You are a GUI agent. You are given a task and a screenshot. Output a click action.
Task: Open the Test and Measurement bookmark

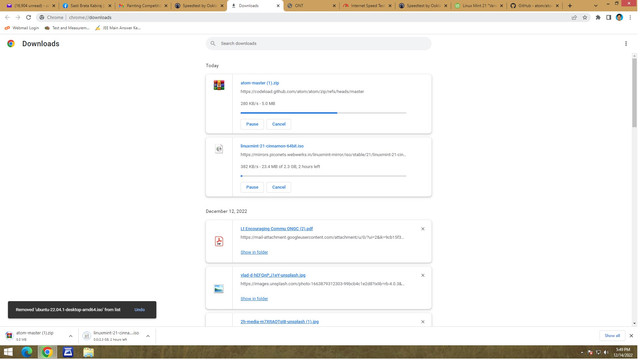(x=67, y=28)
